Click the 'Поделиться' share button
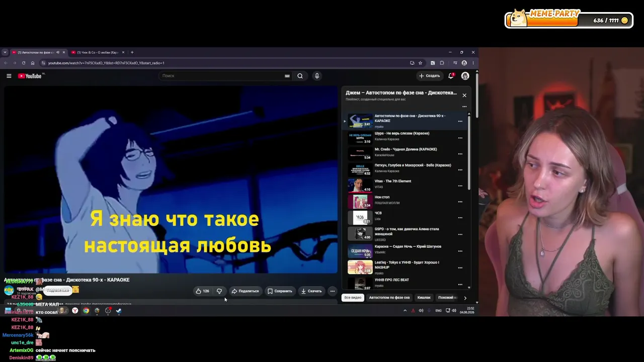Image resolution: width=644 pixels, height=362 pixels. [x=245, y=291]
